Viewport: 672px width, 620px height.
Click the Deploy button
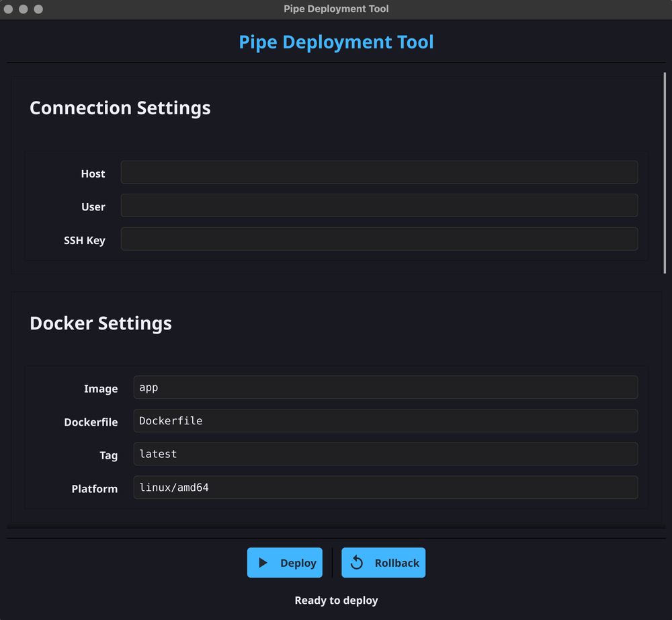[x=285, y=563]
